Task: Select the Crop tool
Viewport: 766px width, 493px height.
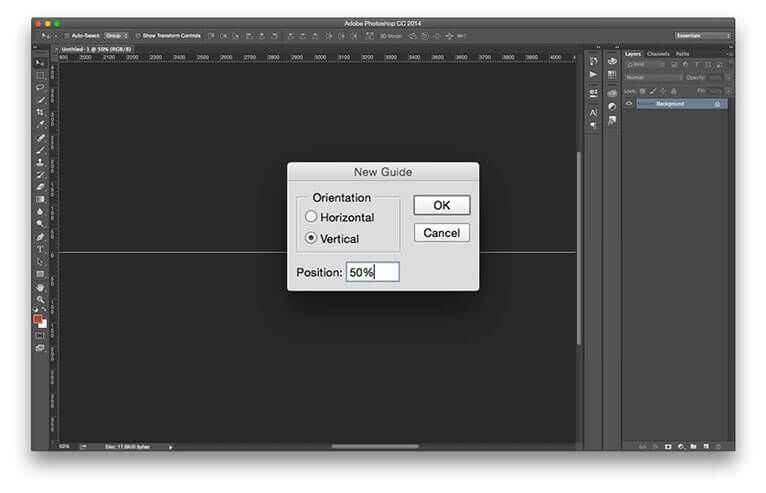Action: pyautogui.click(x=40, y=112)
